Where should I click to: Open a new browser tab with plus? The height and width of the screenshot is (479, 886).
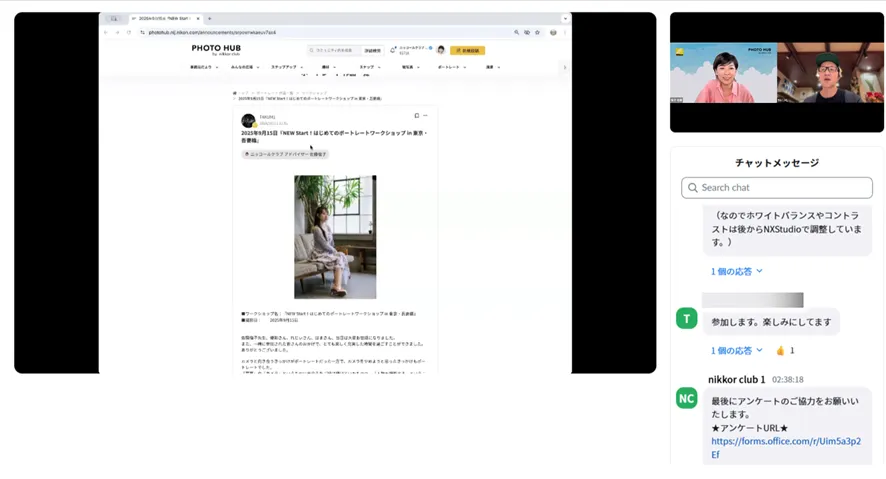pyautogui.click(x=209, y=19)
